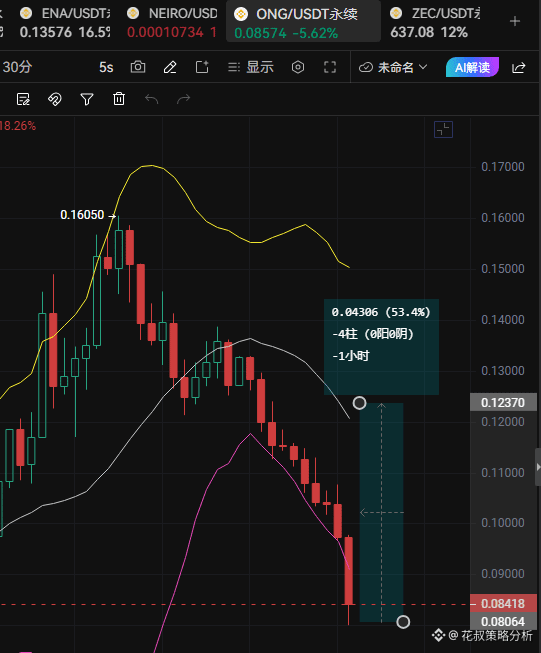Open the pencil drawing tool

[x=170, y=67]
